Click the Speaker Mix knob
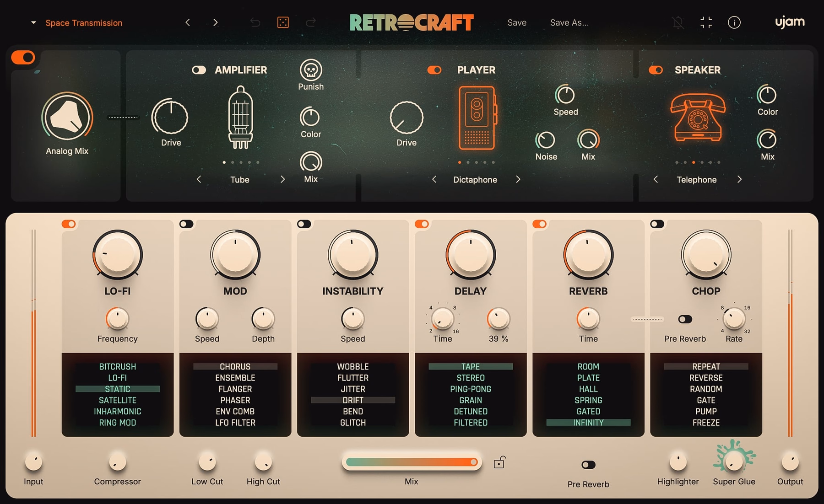Image resolution: width=824 pixels, height=504 pixels. tap(767, 140)
